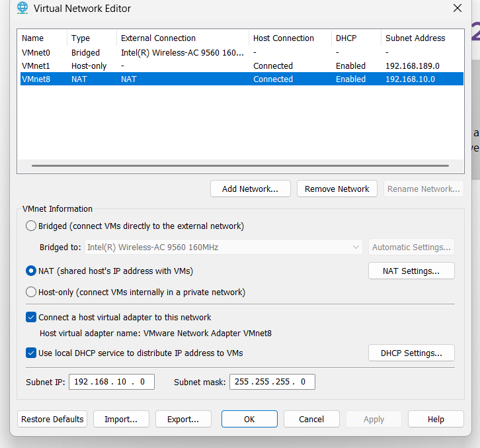Choose the Host-only radio option
Image resolution: width=480 pixels, height=448 pixels.
(31, 292)
